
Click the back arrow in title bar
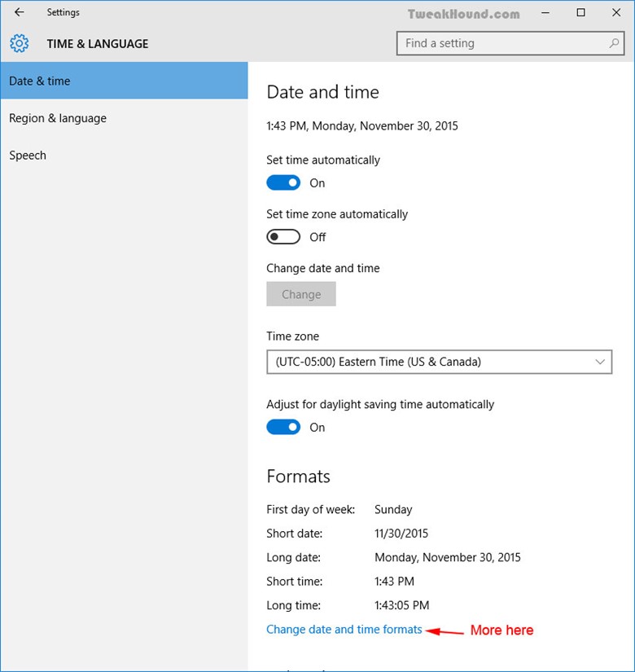click(20, 13)
